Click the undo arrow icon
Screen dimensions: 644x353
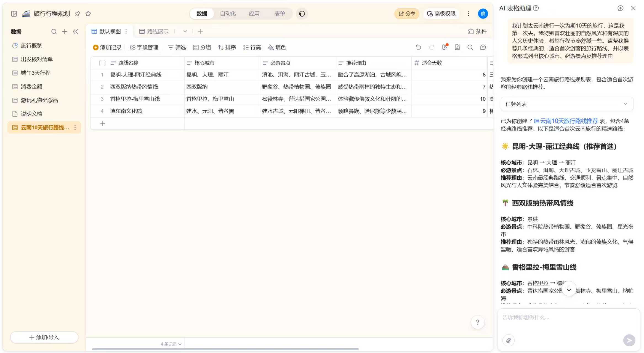tap(418, 47)
